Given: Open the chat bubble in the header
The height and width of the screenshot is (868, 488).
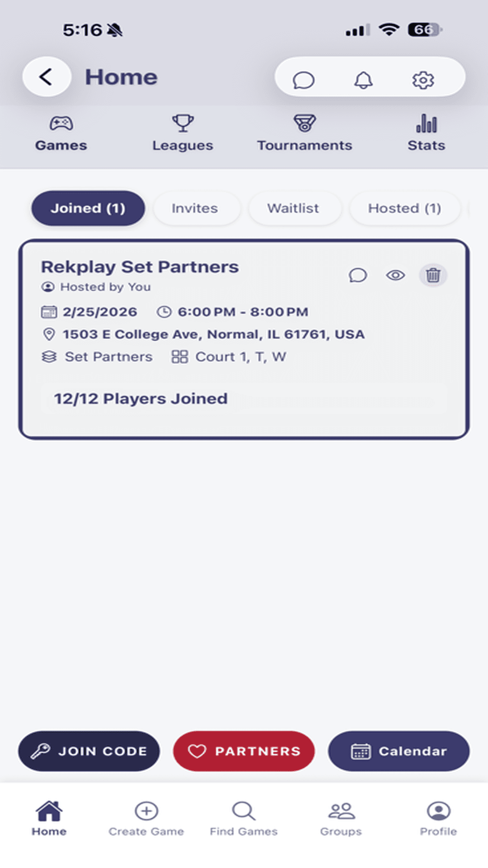Looking at the screenshot, I should click(x=304, y=80).
